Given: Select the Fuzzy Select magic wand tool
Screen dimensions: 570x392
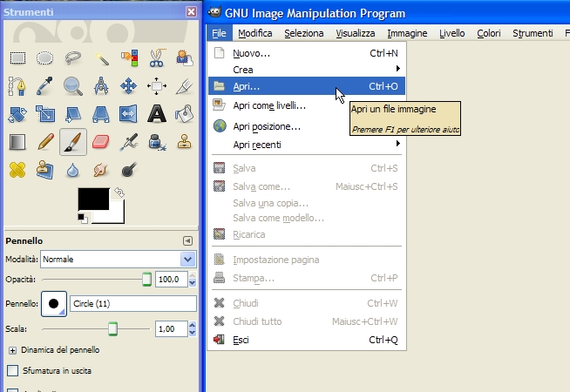Looking at the screenshot, I should (101, 58).
